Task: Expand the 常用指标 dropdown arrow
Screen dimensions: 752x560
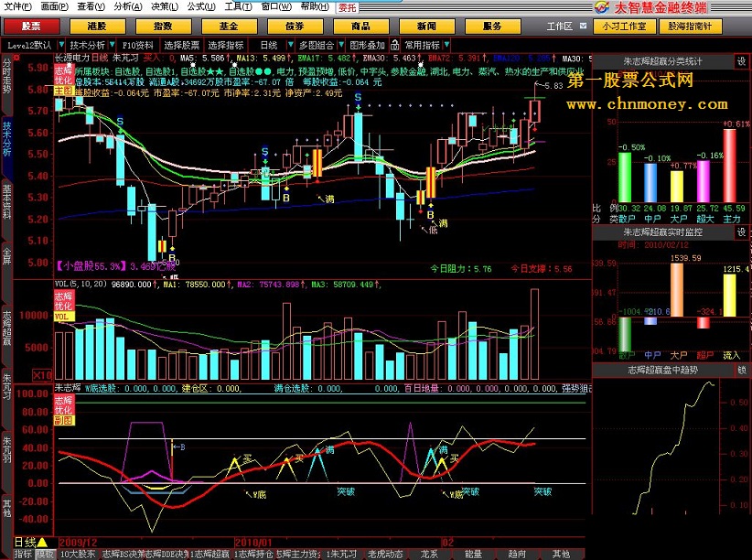Action: pos(446,45)
